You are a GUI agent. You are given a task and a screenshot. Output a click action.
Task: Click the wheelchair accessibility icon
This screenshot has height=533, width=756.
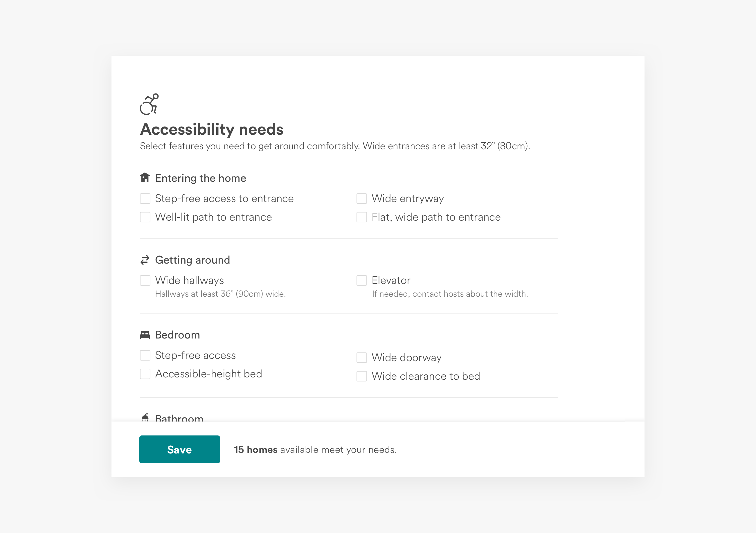tap(149, 104)
